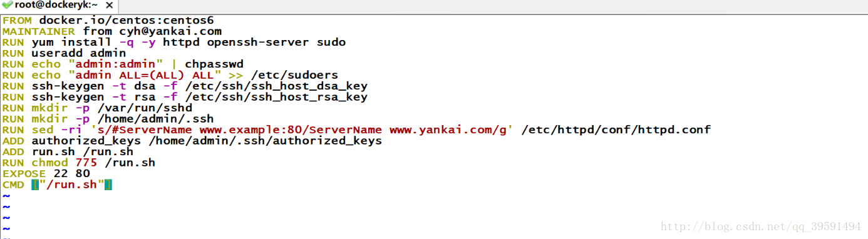868x239 pixels.
Task: Place cursor on useradd admin line
Action: click(x=64, y=53)
